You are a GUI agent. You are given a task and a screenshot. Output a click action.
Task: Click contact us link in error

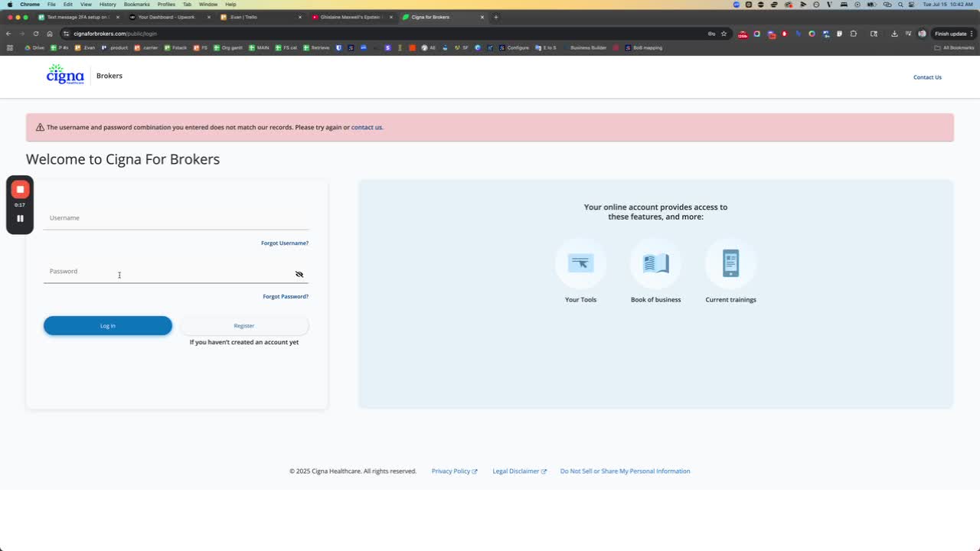[x=367, y=128]
